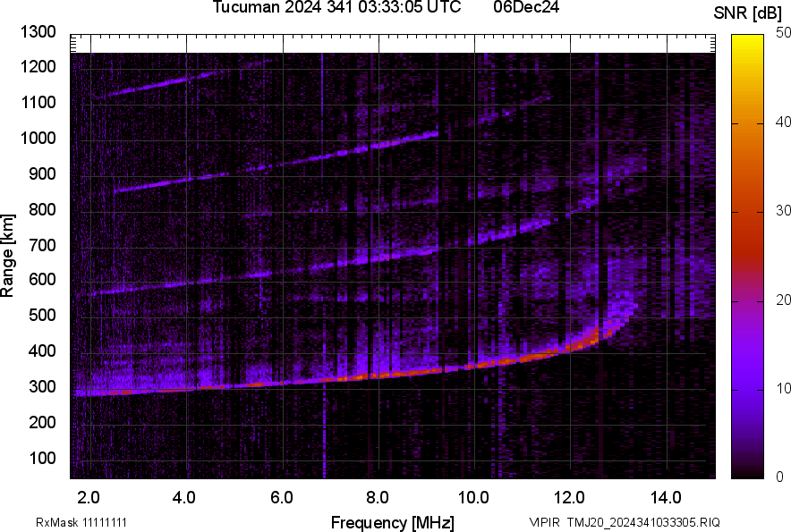Click the 'SNR [dB]' colorbar label
The image size is (791, 532).
point(748,13)
